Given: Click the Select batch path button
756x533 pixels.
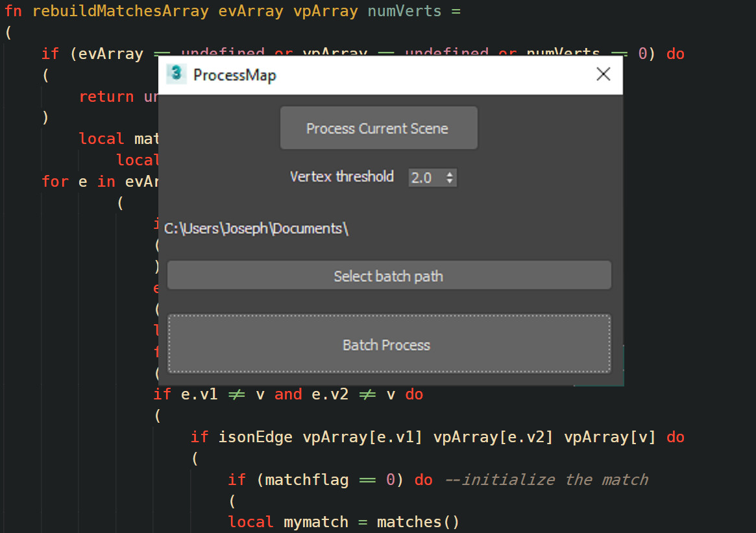Looking at the screenshot, I should pos(388,275).
